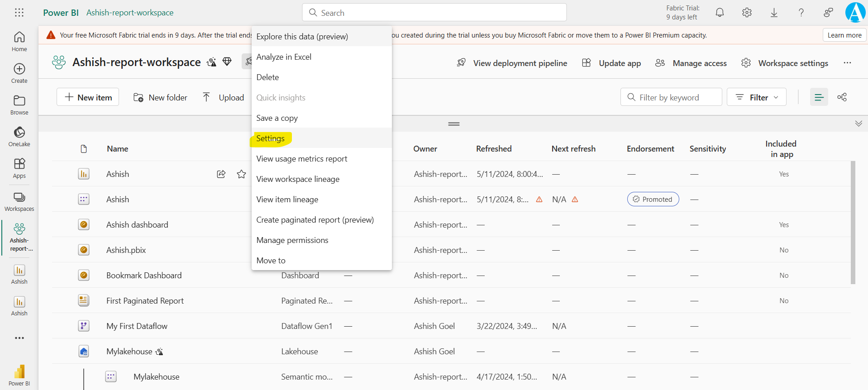Select Manage permissions menu entry

pyautogui.click(x=292, y=240)
